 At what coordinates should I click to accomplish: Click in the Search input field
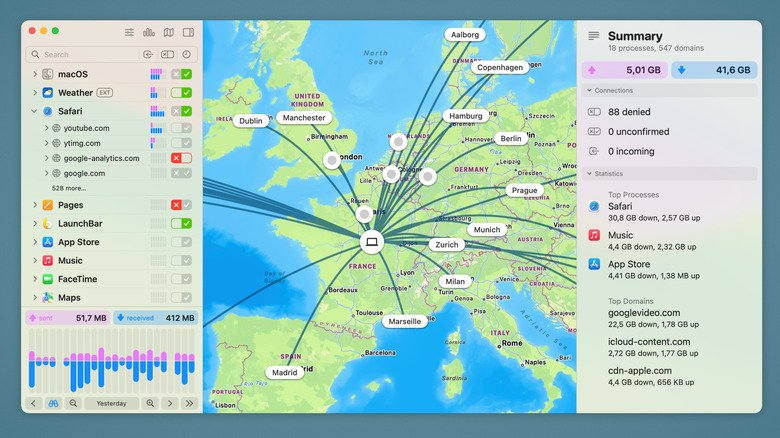point(90,54)
